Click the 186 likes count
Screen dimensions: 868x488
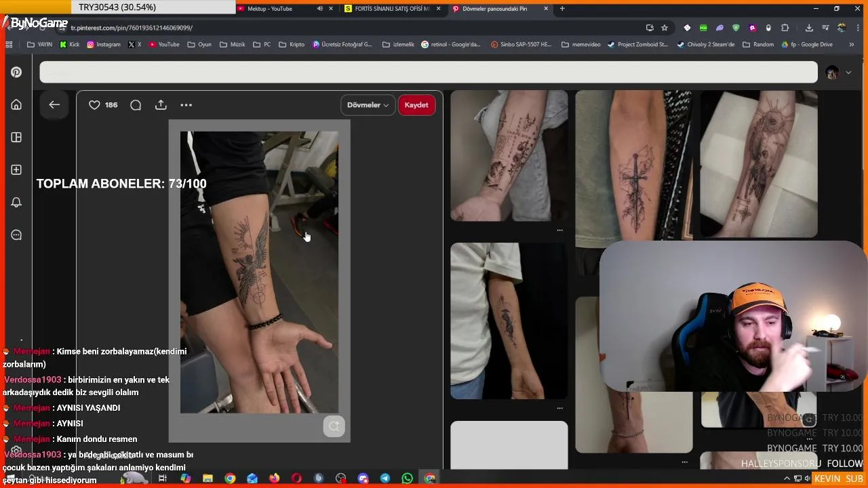[x=111, y=105]
